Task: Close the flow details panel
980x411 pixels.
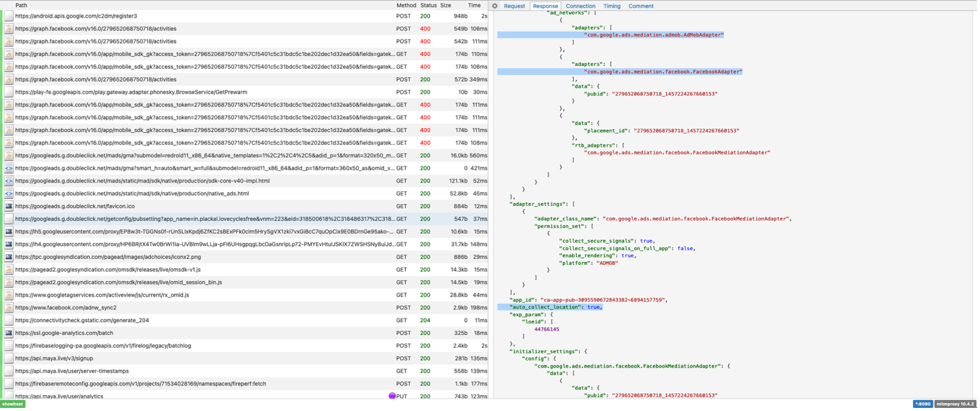Action: coord(495,6)
